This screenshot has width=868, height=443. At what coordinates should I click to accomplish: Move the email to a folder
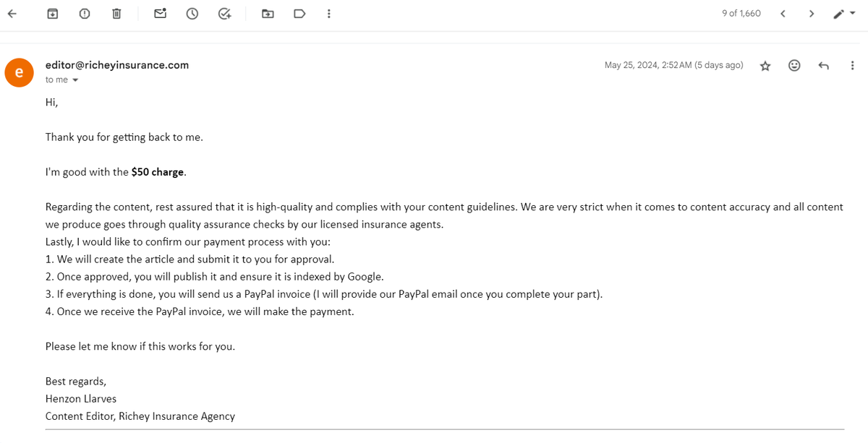[268, 14]
